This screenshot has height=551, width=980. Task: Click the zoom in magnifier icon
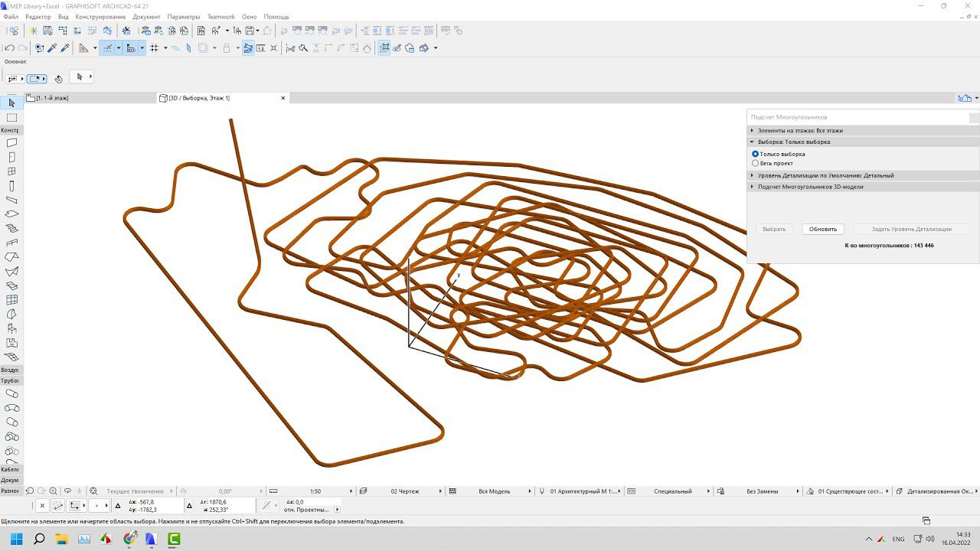[x=54, y=491]
